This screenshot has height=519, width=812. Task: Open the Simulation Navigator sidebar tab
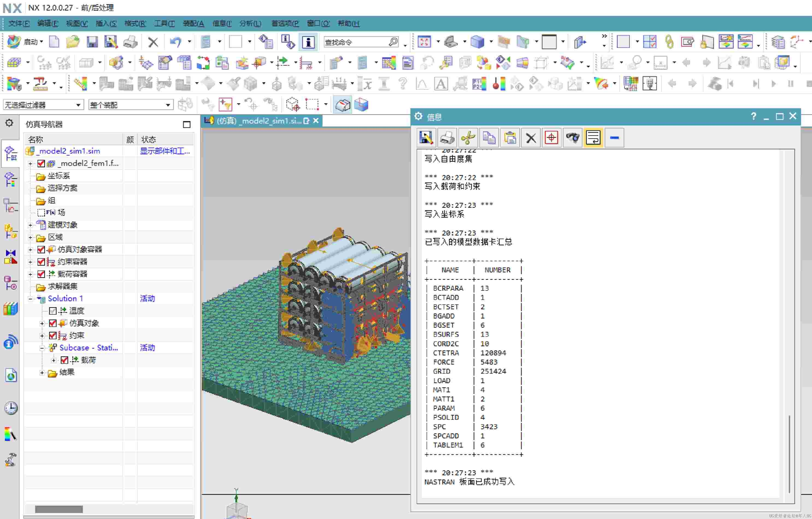pos(10,154)
